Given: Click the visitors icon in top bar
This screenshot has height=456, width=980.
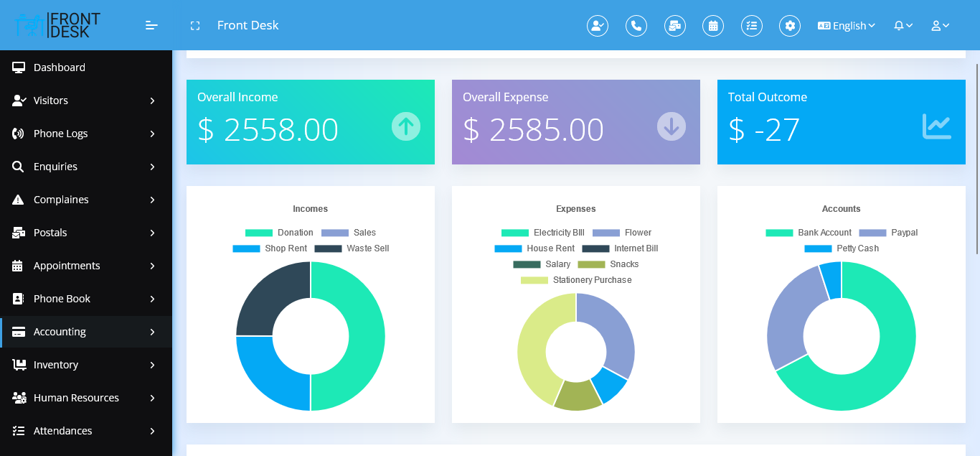Looking at the screenshot, I should tap(597, 26).
